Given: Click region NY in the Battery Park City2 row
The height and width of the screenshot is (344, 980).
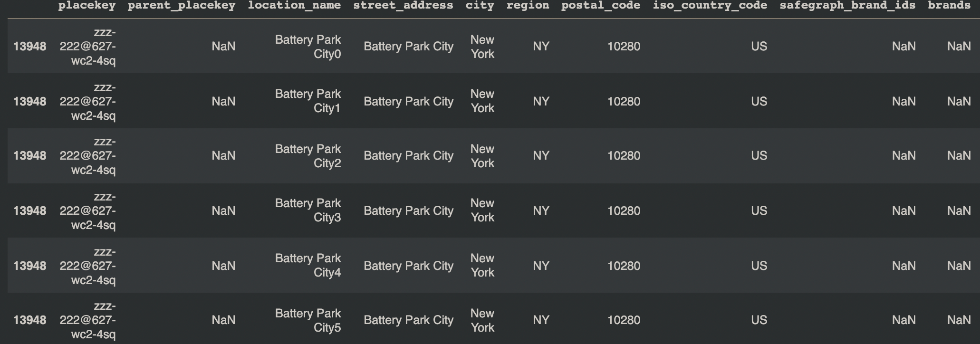Looking at the screenshot, I should click(541, 156).
